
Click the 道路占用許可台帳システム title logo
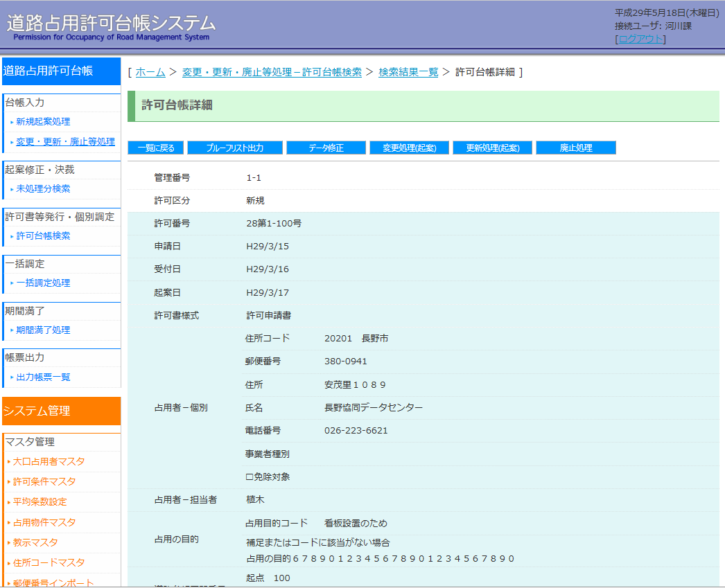tap(111, 27)
